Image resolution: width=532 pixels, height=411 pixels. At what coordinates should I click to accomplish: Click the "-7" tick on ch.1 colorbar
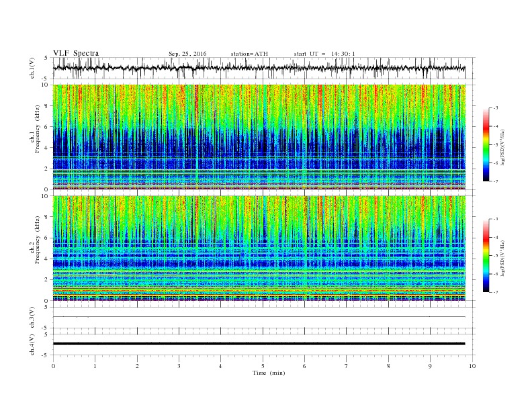click(x=496, y=181)
